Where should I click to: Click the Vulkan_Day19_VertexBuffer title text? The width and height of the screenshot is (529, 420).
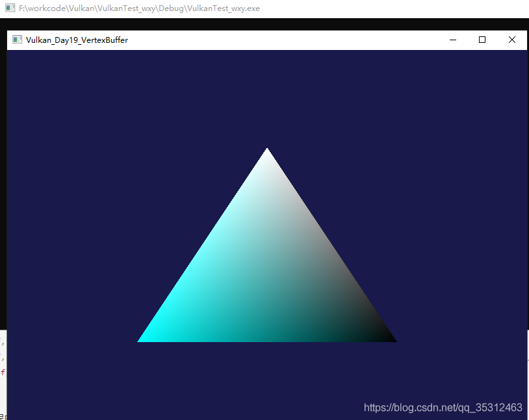[x=77, y=40]
